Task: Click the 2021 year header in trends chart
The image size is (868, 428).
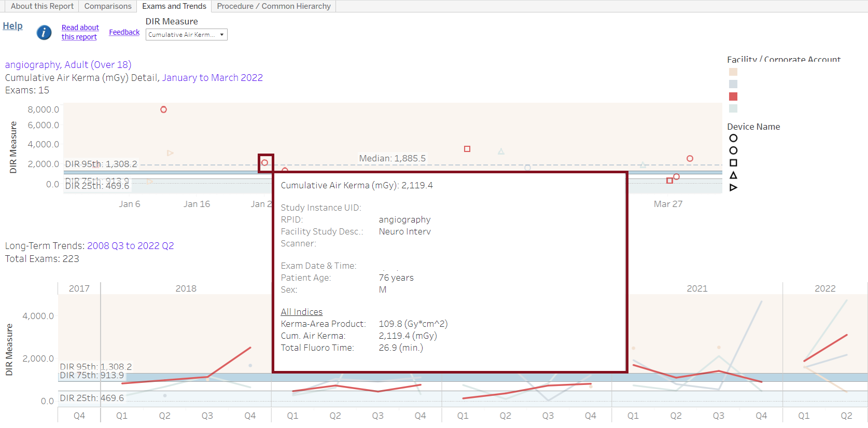Action: click(697, 288)
